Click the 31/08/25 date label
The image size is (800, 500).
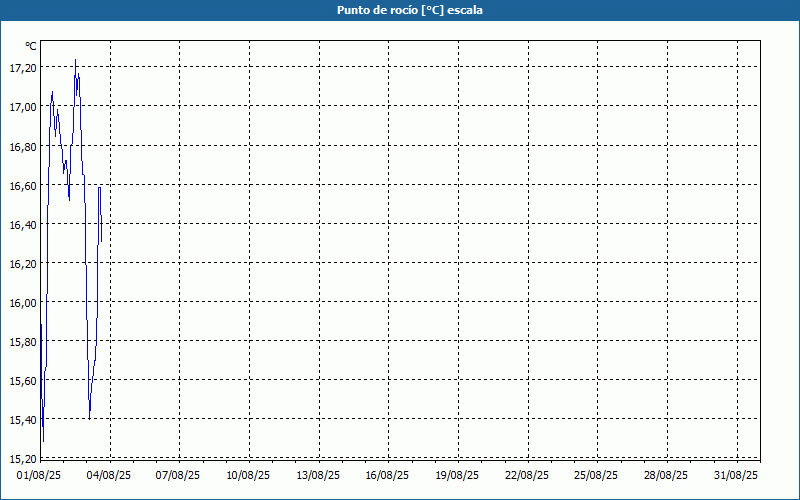point(736,476)
